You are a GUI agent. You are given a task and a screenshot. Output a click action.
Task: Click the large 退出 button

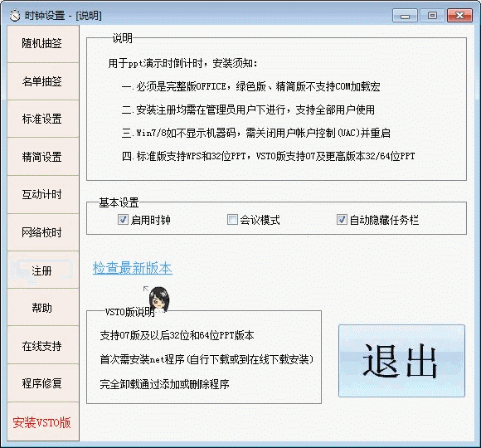click(x=401, y=361)
